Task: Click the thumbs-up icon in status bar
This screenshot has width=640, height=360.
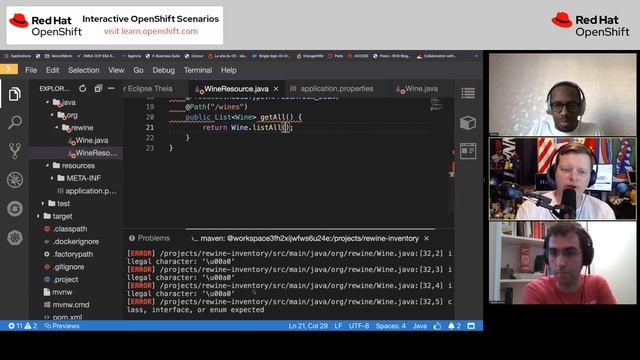Action: (x=438, y=326)
